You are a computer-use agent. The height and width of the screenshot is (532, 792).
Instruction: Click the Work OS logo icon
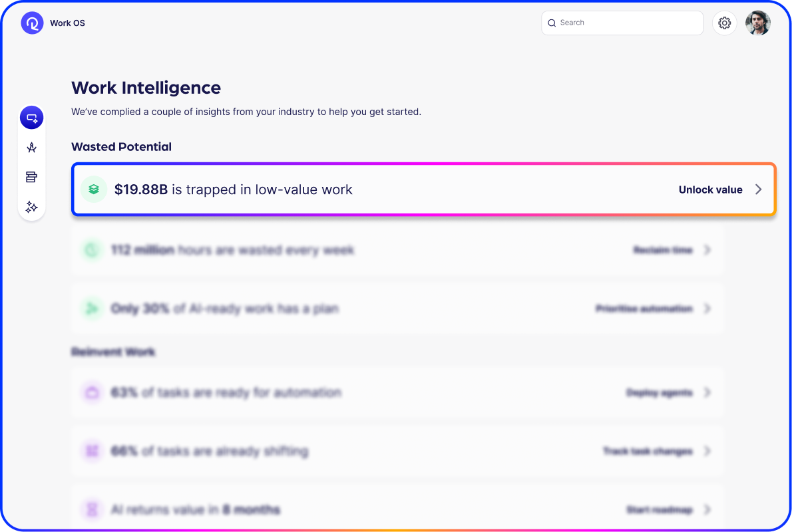tap(32, 23)
